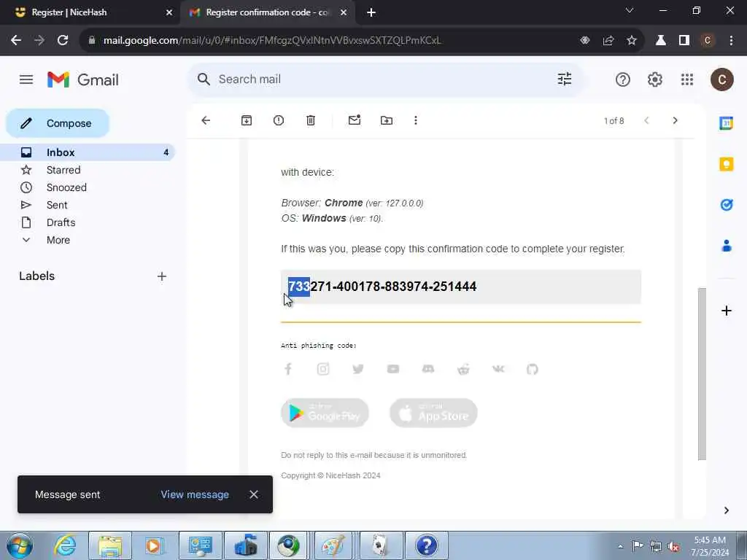This screenshot has width=747, height=560.
Task: Click the Chrome address bar URL
Action: (x=272, y=41)
